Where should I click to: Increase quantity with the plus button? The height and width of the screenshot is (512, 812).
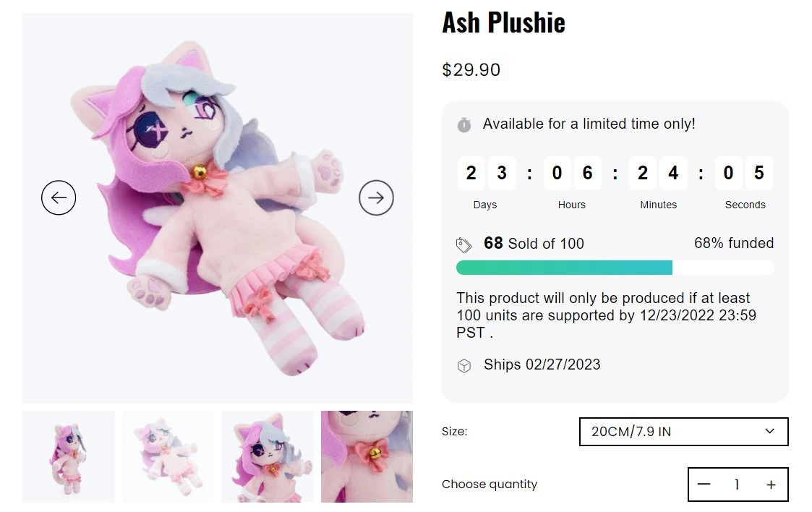point(771,484)
